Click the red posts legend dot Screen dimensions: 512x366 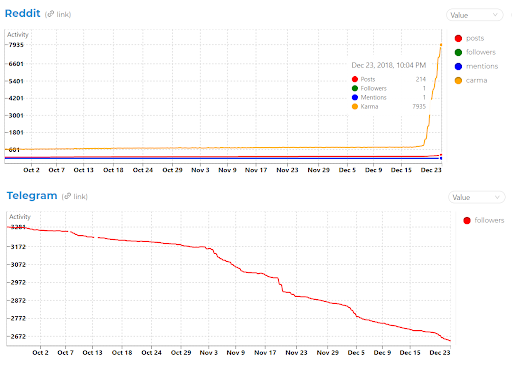[458, 38]
